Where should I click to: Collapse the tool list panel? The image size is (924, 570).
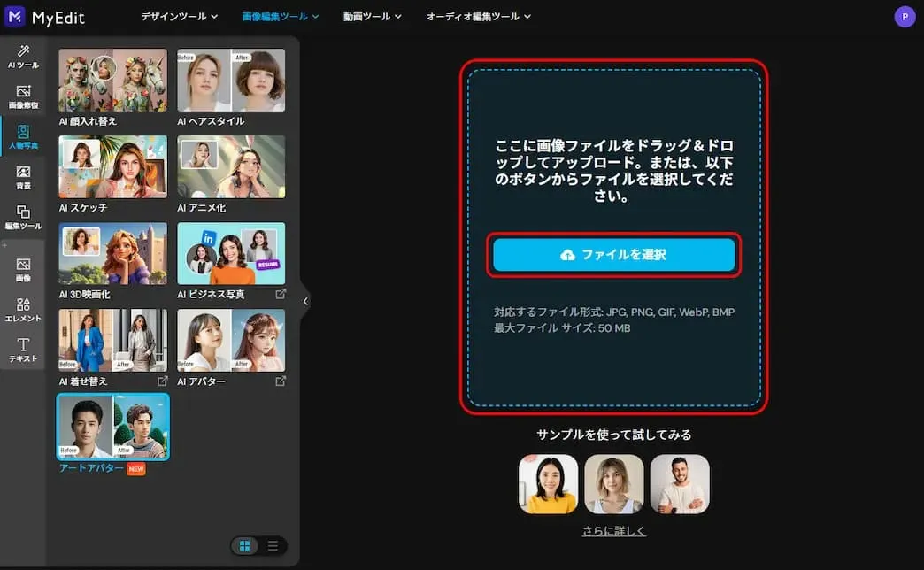(305, 301)
